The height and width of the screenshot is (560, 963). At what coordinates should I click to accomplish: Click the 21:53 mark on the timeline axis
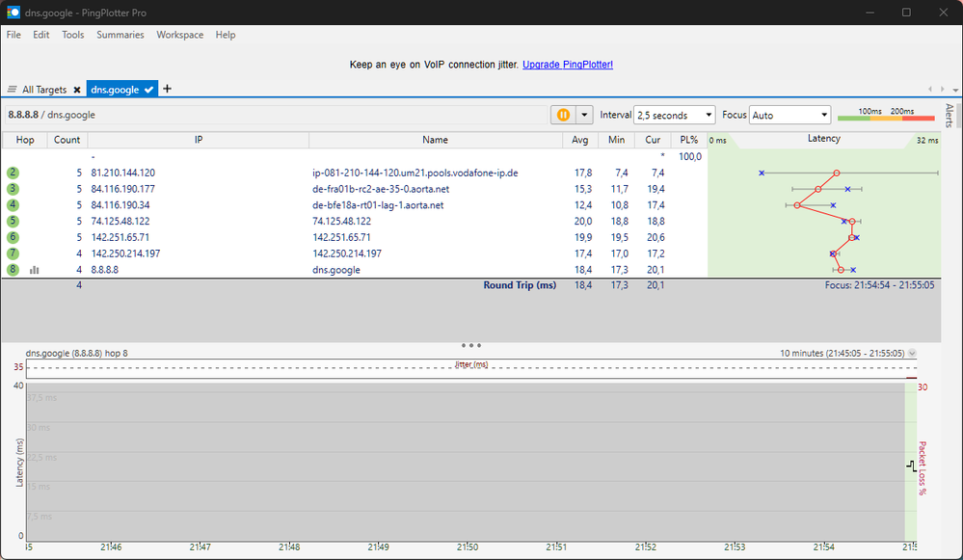735,547
